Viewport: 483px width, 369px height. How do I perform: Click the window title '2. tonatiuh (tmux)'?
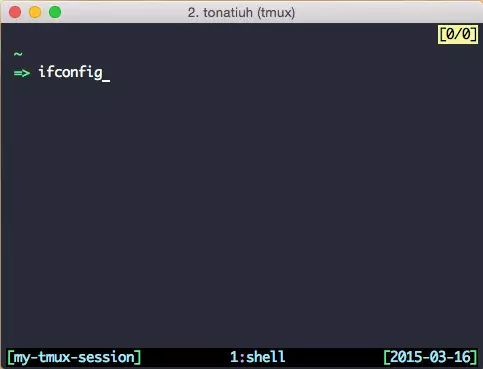click(x=241, y=13)
